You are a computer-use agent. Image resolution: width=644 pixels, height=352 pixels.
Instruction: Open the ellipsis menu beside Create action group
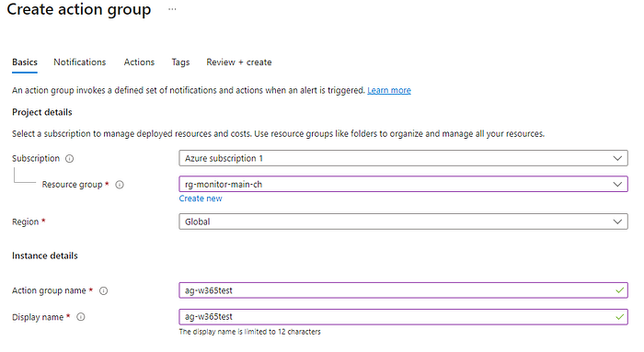[x=172, y=9]
